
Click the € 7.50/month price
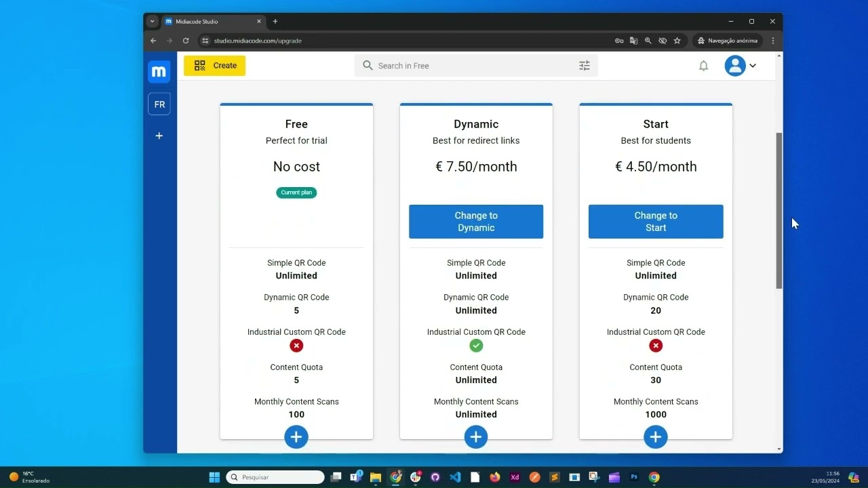(x=476, y=167)
